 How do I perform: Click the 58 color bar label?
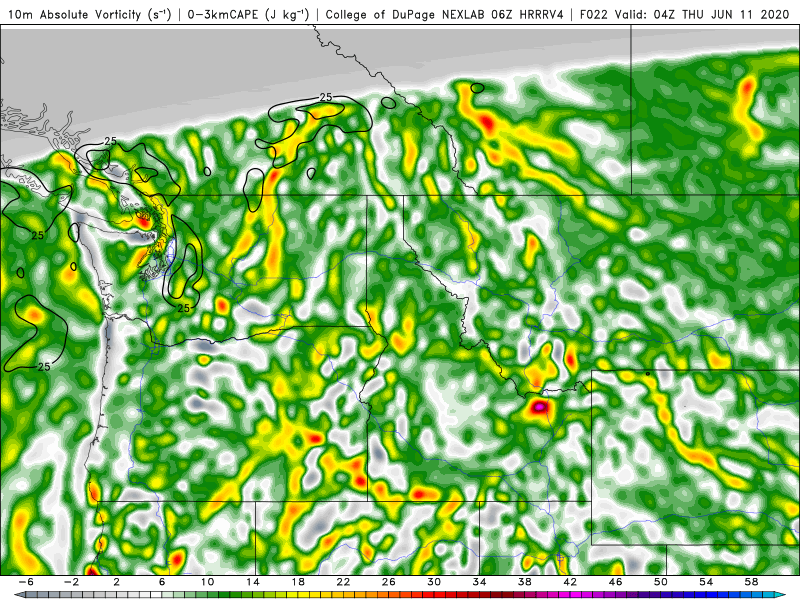tap(751, 582)
